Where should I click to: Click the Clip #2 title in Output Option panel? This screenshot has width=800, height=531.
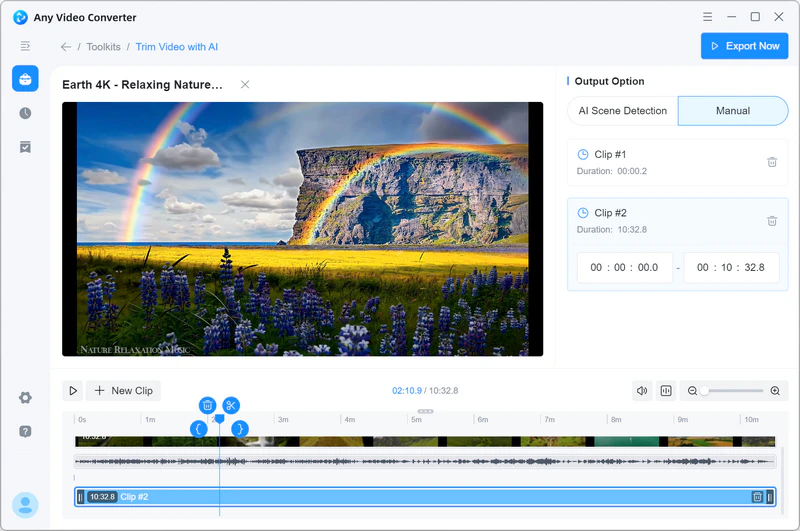click(610, 213)
